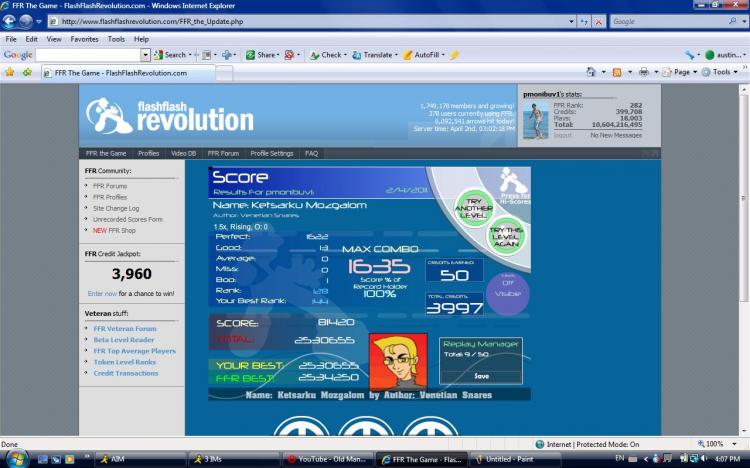Screen dimensions: 750x468
Task: Open the austin account dropdown in toolbar
Action: tap(725, 55)
